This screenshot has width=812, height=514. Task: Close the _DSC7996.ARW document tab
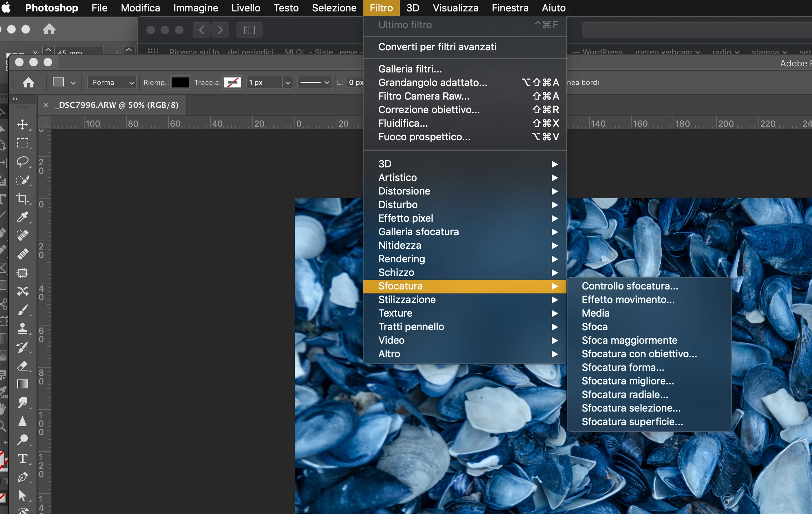click(46, 105)
